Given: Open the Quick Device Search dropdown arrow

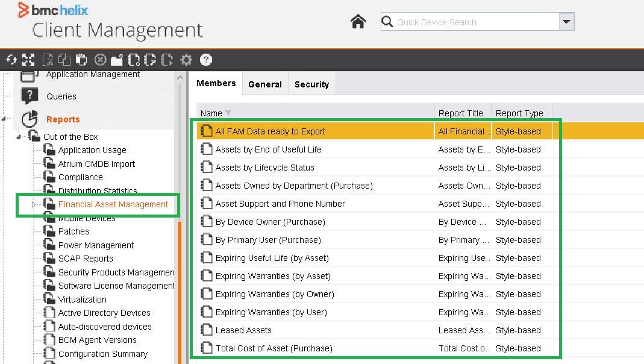Looking at the screenshot, I should (x=566, y=21).
